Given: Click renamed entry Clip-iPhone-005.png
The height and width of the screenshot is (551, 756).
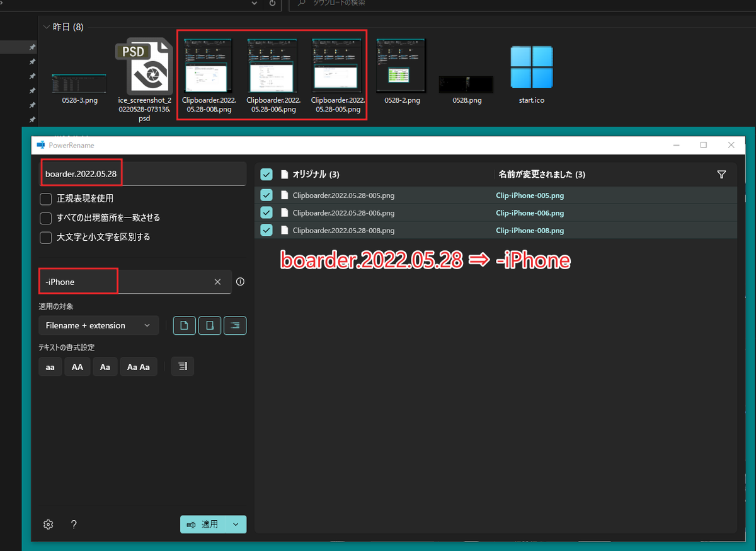Looking at the screenshot, I should (530, 195).
